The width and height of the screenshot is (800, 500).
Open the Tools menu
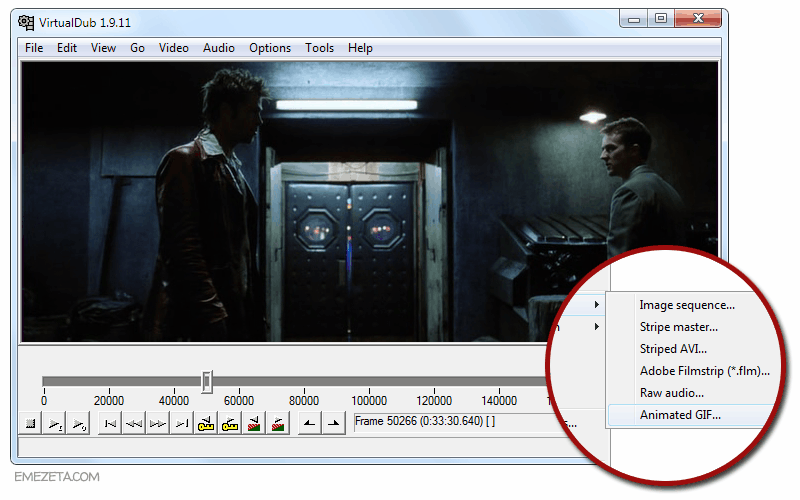319,48
